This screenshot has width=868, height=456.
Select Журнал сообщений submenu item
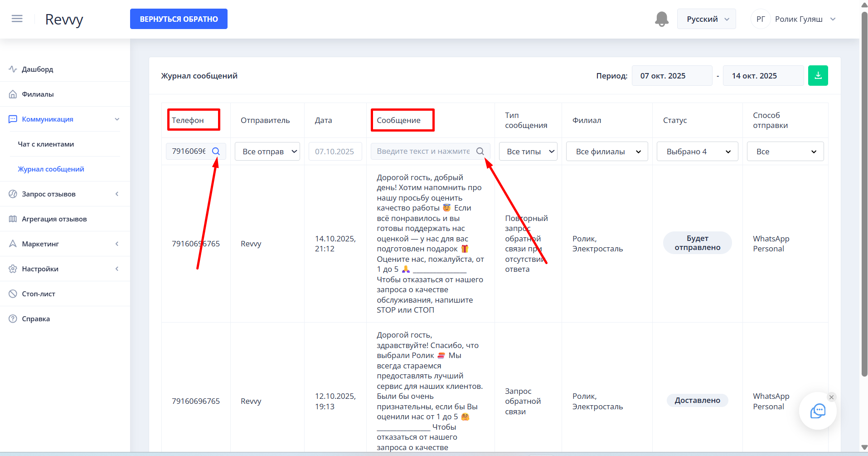point(51,169)
